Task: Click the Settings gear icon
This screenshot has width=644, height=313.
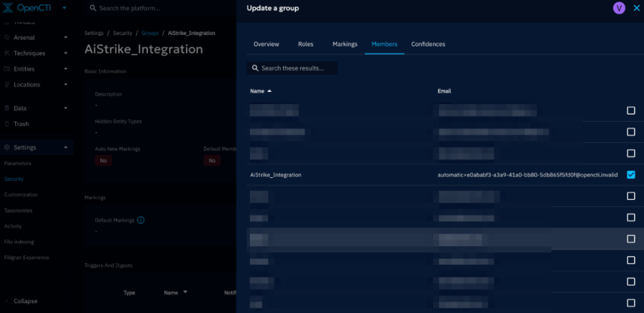Action: coord(7,148)
